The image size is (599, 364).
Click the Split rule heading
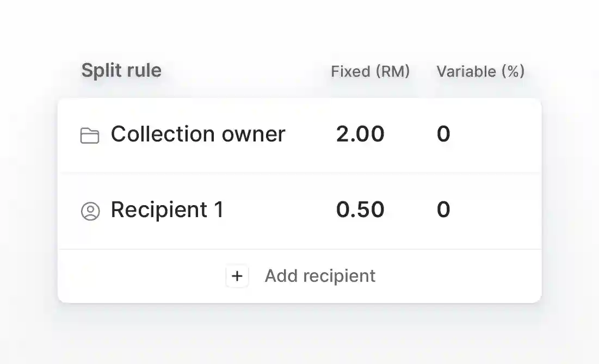[x=121, y=70]
